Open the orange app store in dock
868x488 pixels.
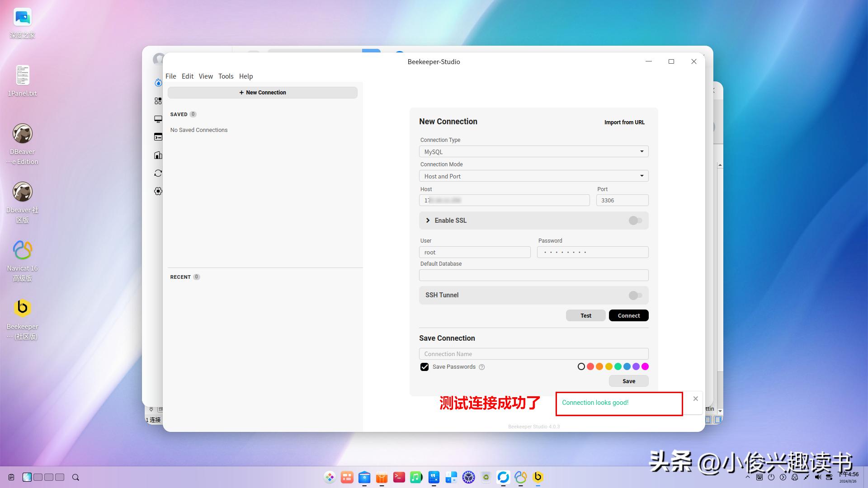point(382,477)
